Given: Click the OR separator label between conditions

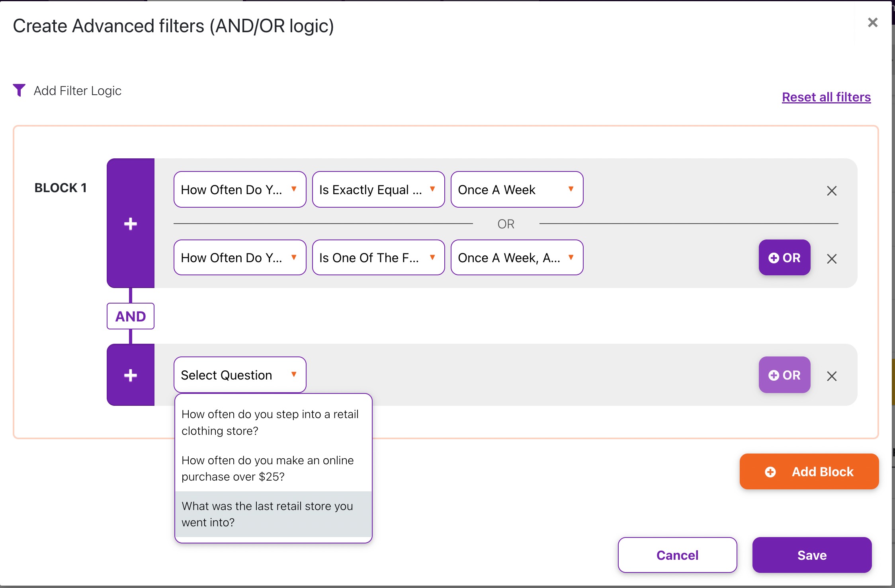Looking at the screenshot, I should click(x=506, y=224).
